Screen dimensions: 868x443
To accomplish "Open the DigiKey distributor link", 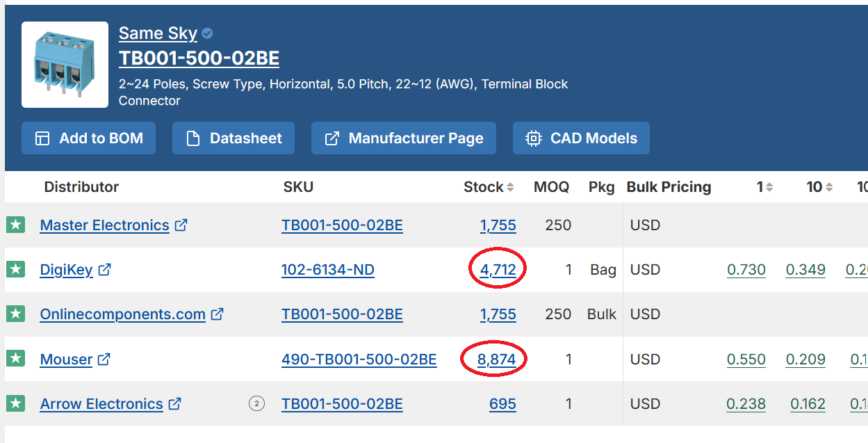I will 66,270.
